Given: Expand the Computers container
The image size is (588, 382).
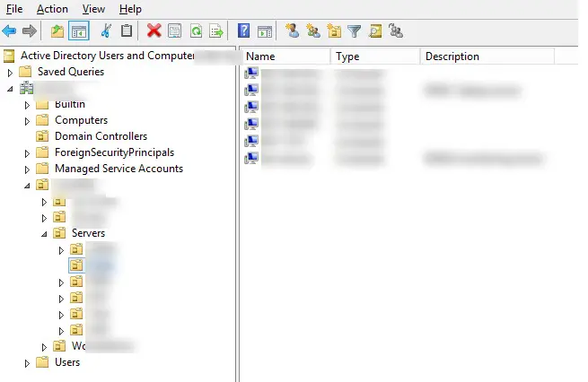Looking at the screenshot, I should pos(27,121).
